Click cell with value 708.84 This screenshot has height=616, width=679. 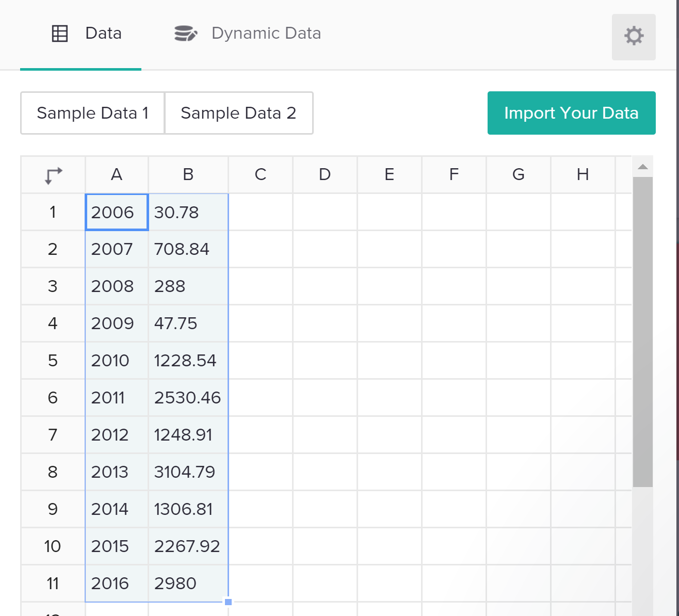click(188, 249)
